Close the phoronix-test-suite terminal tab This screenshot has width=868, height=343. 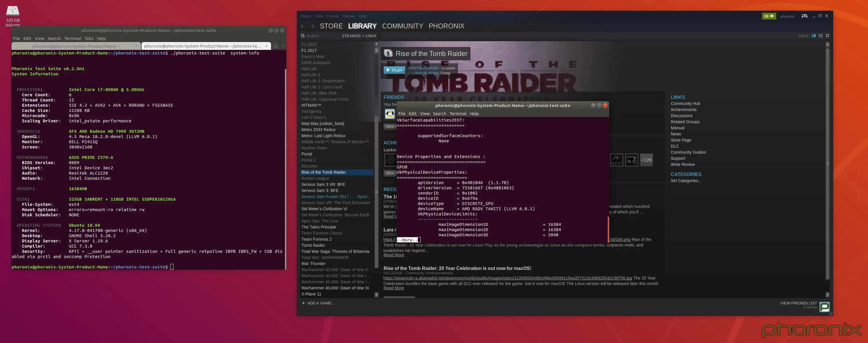pos(266,46)
